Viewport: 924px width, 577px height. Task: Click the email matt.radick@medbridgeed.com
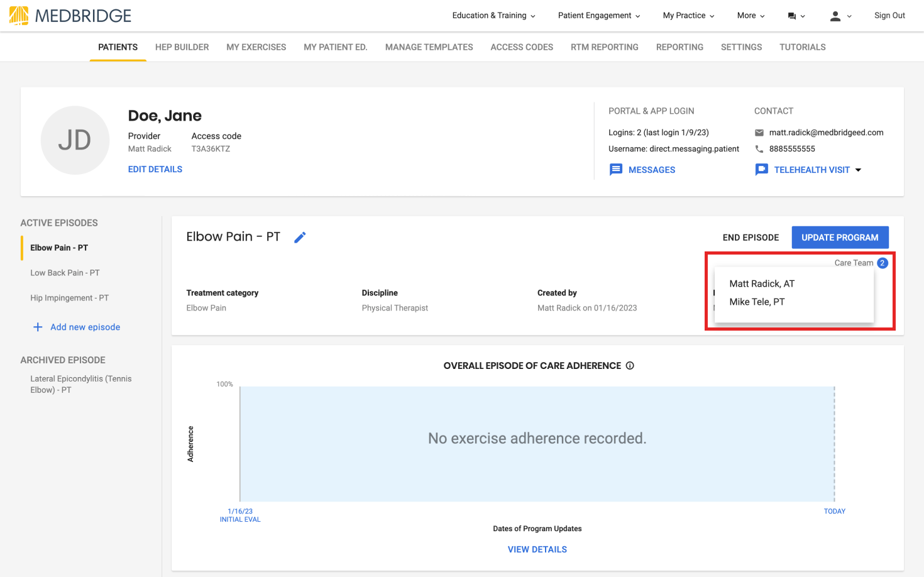coord(826,133)
